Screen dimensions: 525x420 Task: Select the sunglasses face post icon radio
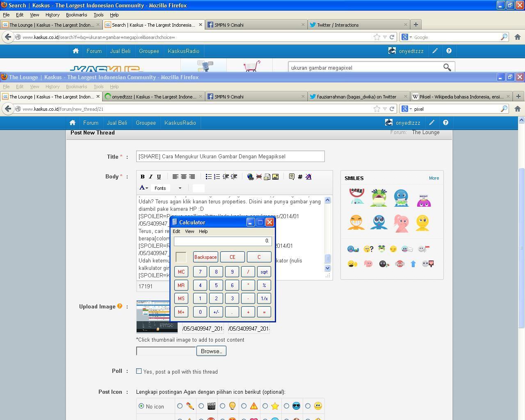point(286,406)
